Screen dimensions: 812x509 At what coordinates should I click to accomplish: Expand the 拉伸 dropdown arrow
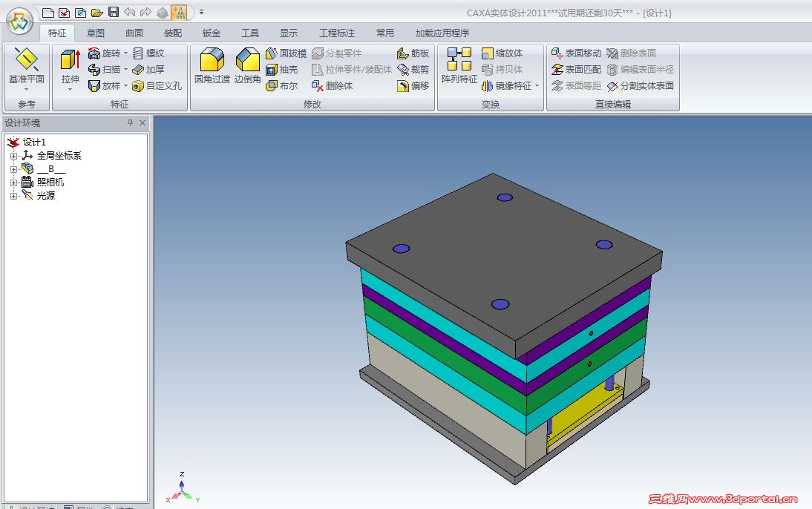[x=71, y=89]
